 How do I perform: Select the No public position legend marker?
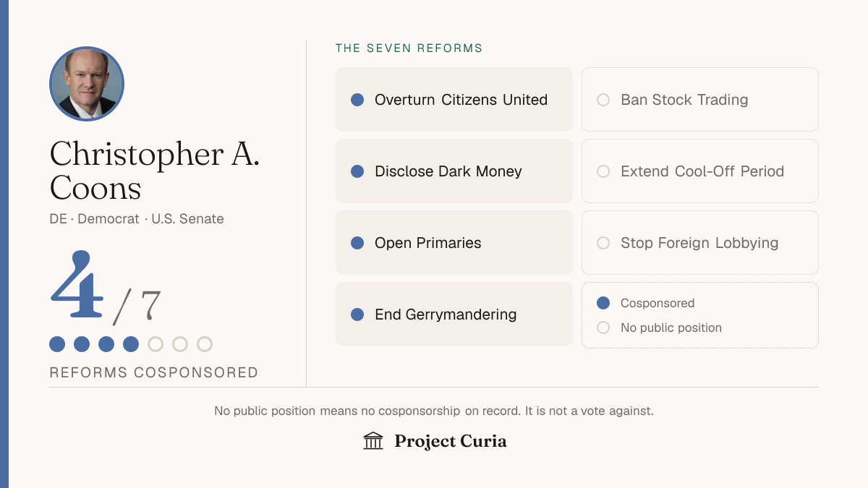point(603,328)
